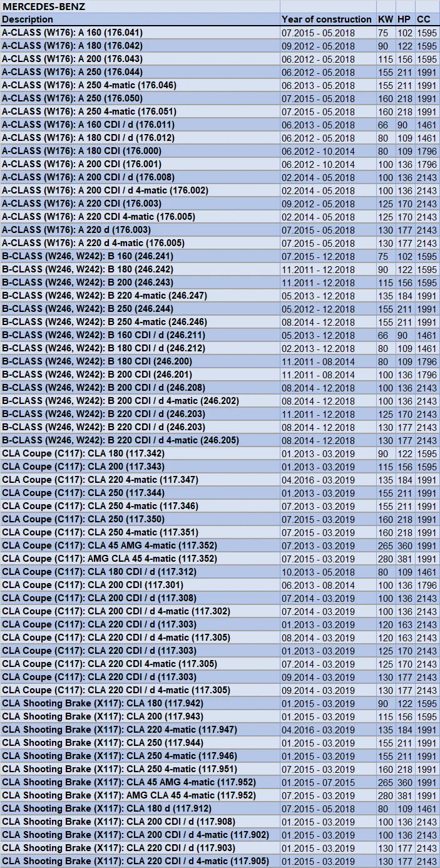Click Shooting Brake CLA 250 4-matic (117.946)
The image size is (440, 868).
140,756
